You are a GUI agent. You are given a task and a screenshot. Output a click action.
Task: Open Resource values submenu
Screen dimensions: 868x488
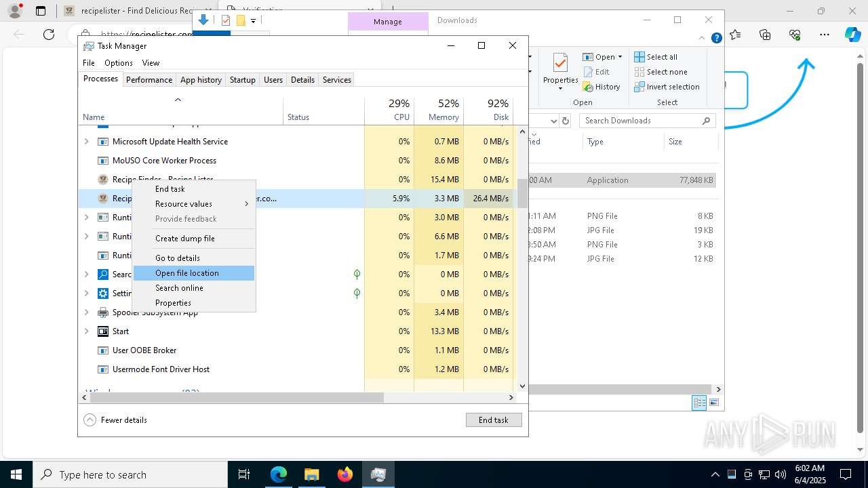pyautogui.click(x=194, y=204)
